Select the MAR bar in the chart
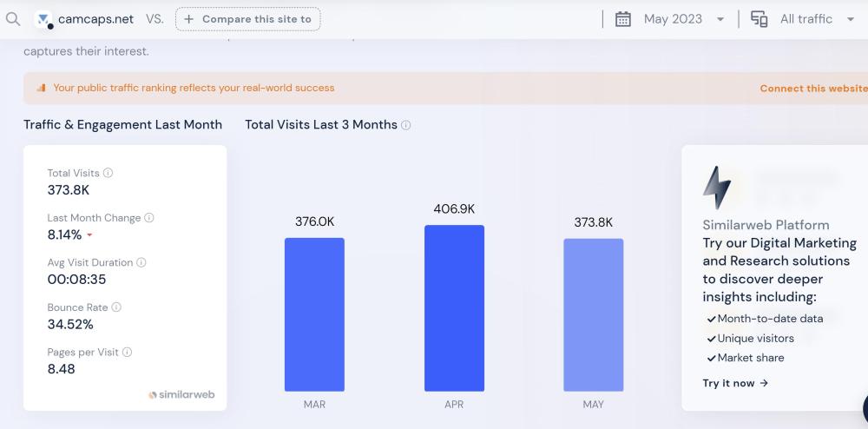This screenshot has height=429, width=868. 314,314
